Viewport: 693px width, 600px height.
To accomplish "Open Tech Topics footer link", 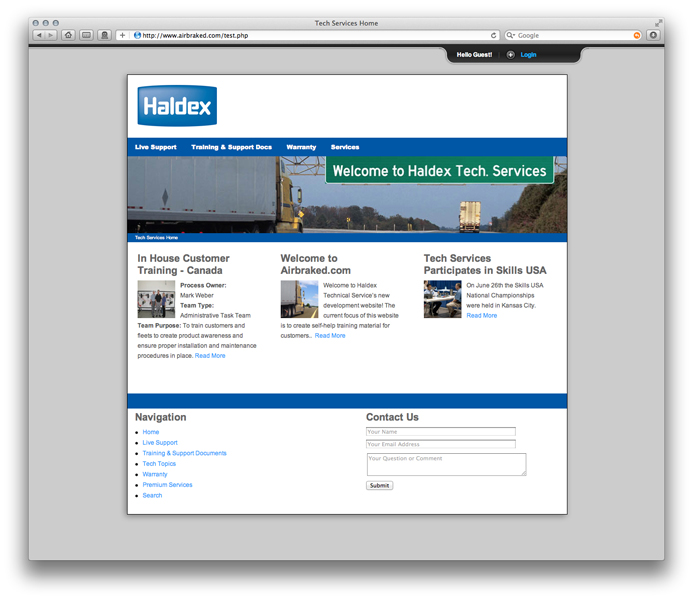I will click(x=159, y=464).
